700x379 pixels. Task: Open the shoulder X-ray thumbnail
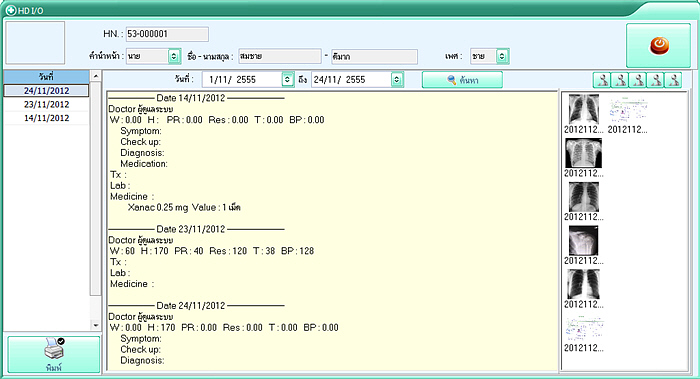pos(583,241)
